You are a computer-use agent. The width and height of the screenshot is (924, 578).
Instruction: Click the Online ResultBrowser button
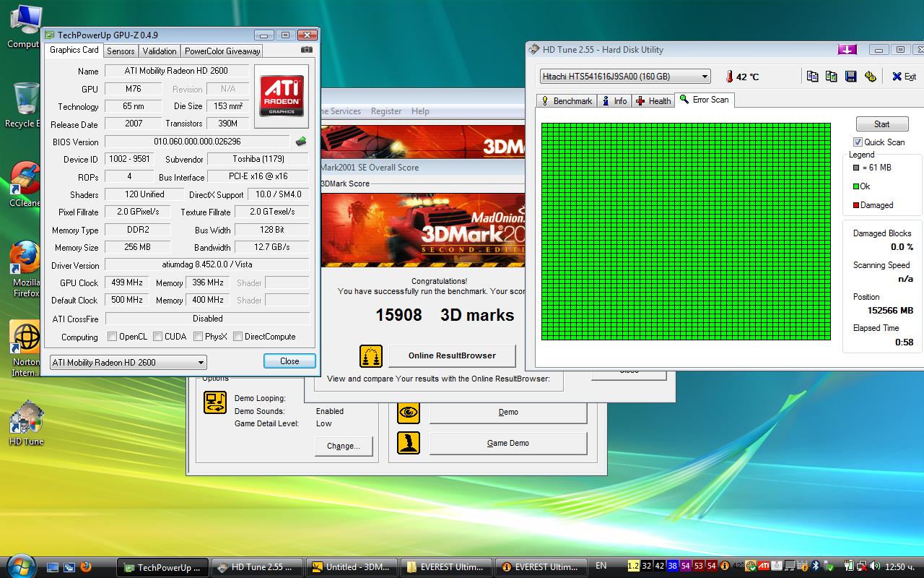pyautogui.click(x=452, y=355)
